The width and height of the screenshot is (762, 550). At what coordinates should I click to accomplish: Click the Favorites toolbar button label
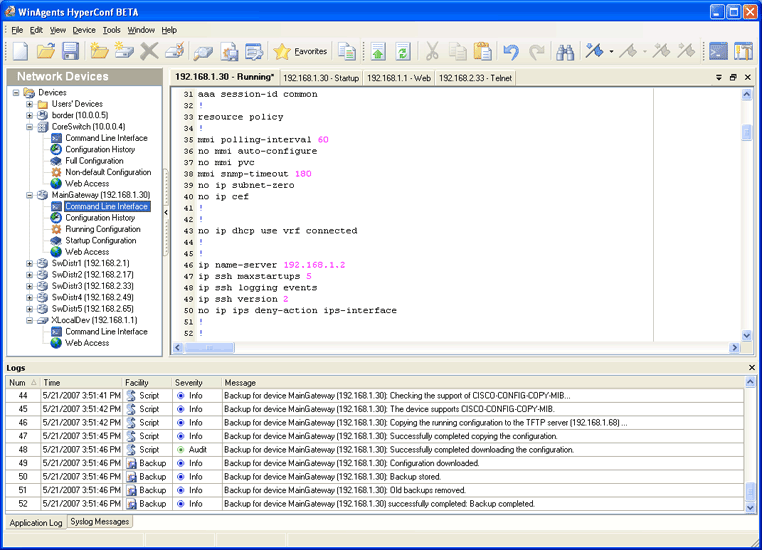311,51
